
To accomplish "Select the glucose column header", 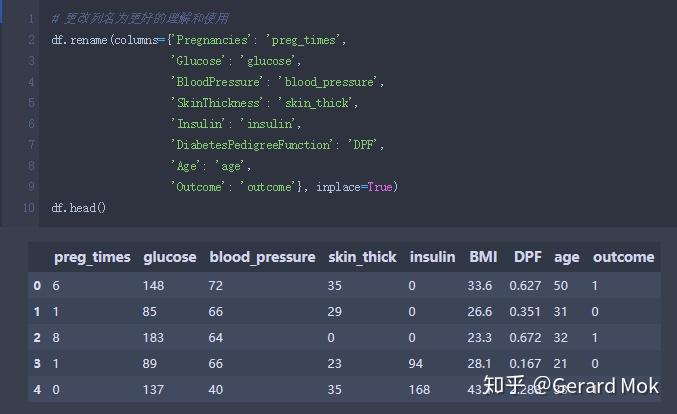I will tap(170, 257).
